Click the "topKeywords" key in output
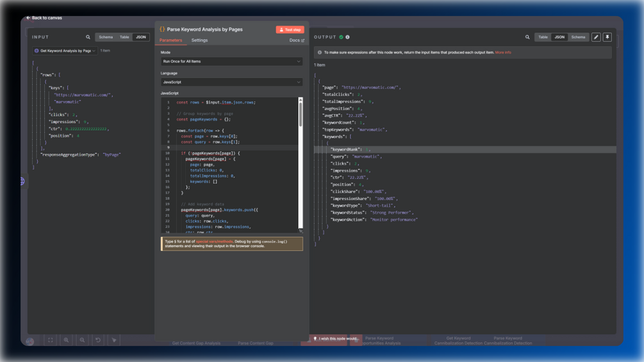644x362 pixels. click(x=338, y=129)
